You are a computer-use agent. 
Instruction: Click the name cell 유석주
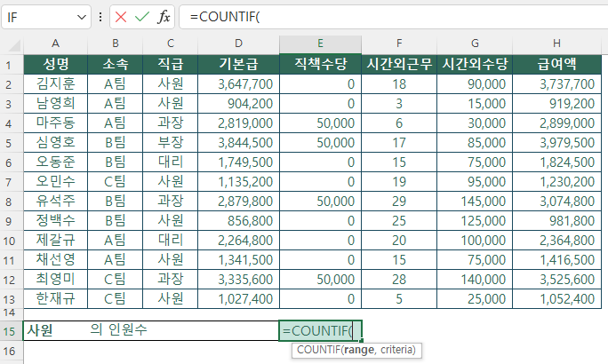pos(55,202)
